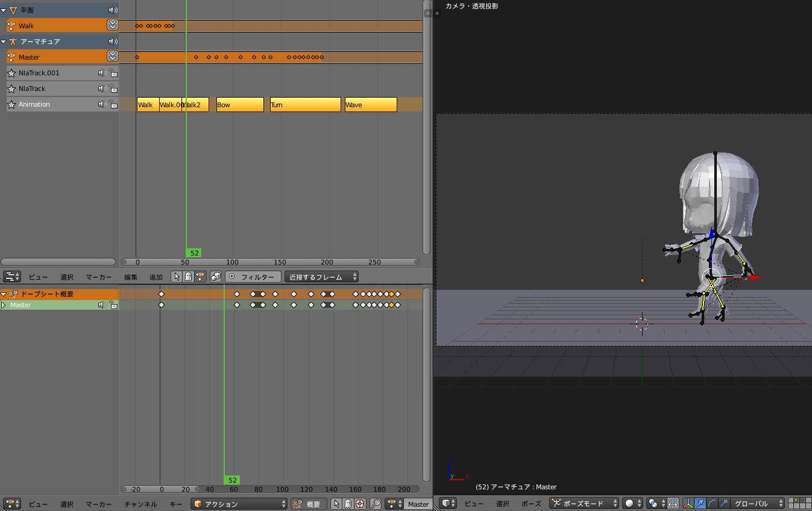Collapse the 平面 object channel

(4, 10)
